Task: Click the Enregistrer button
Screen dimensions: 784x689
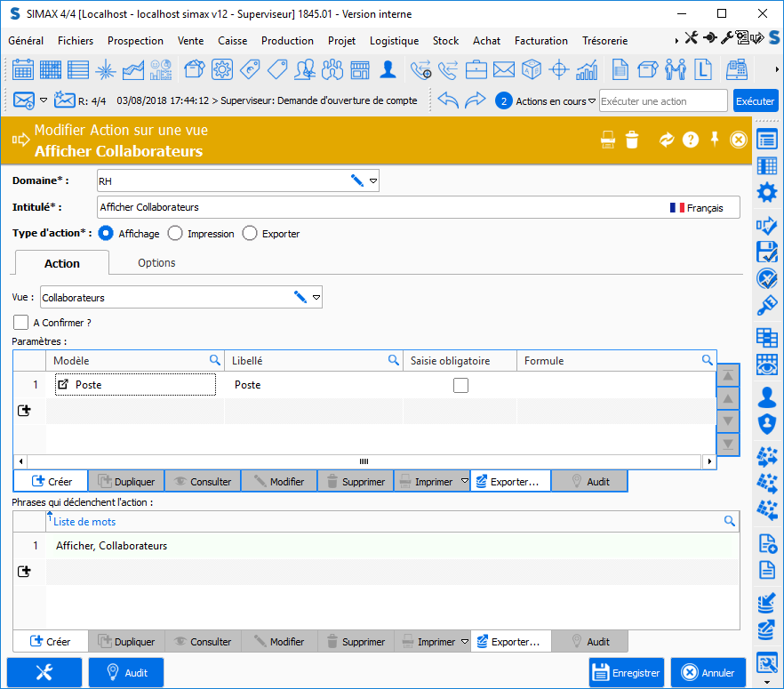Action: click(627, 673)
